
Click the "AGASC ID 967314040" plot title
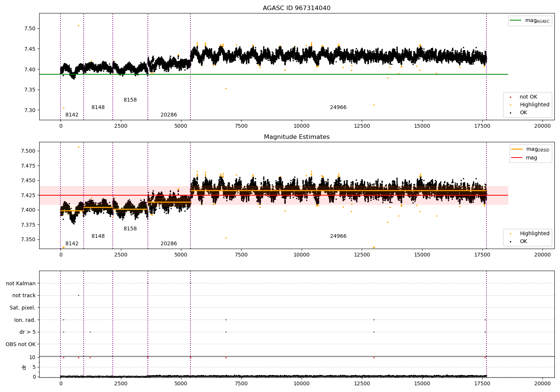tap(296, 8)
